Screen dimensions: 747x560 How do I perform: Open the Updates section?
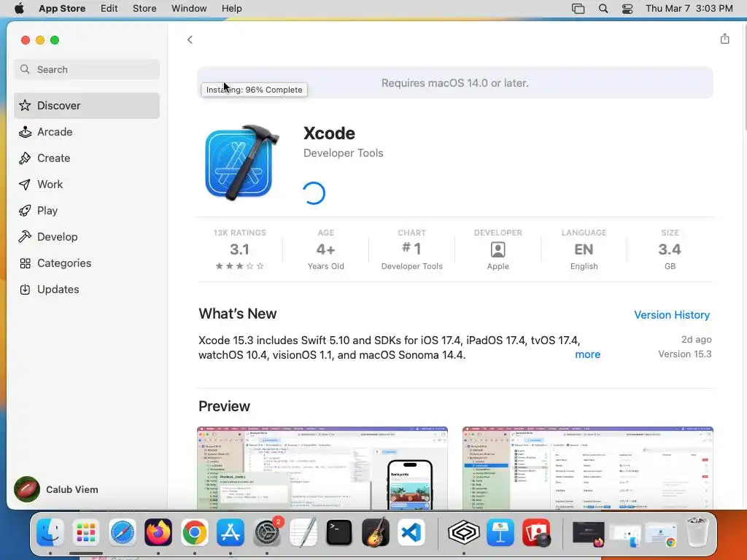pos(87,289)
